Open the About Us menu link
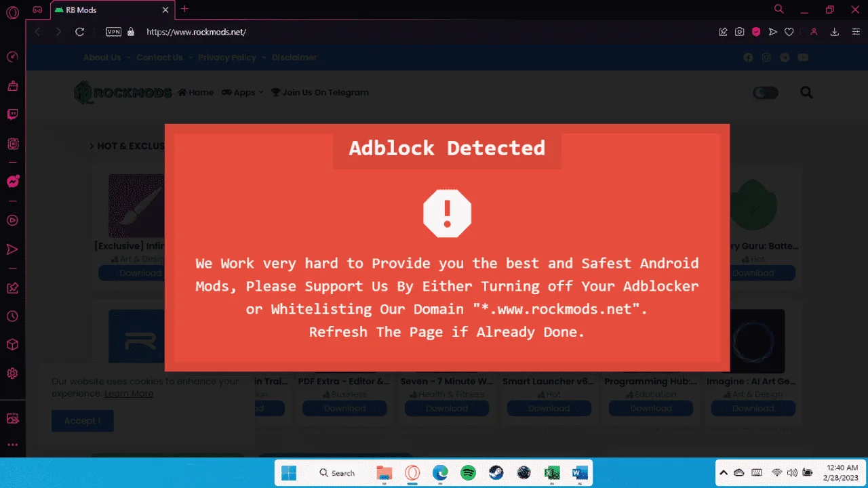 pos(102,58)
